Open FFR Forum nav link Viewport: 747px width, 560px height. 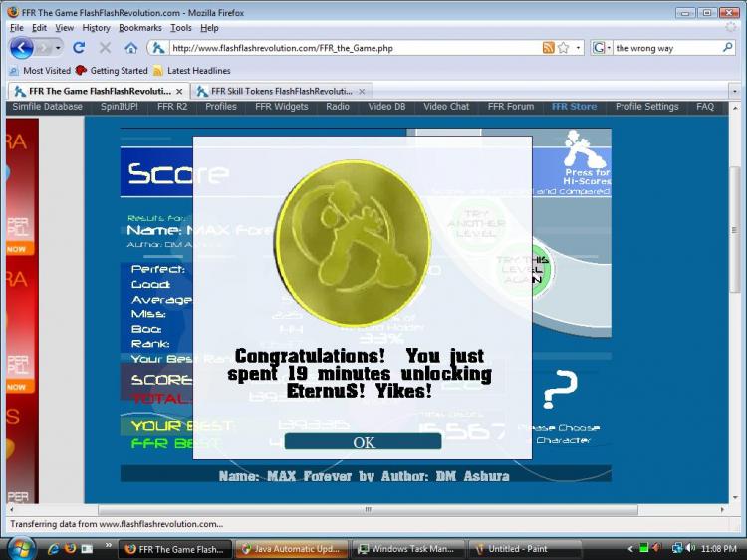[x=511, y=107]
